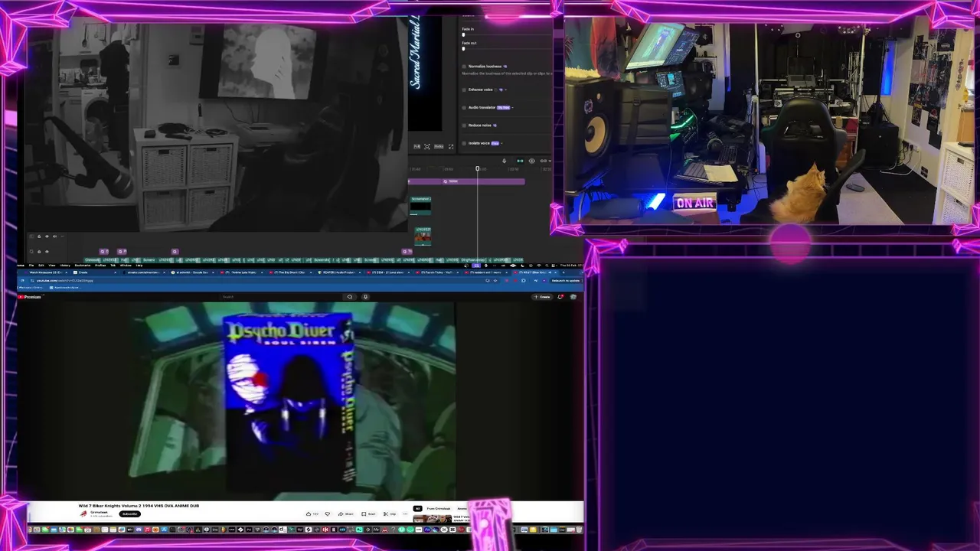Open the History menu in the menu bar
Viewport: 980px width, 551px height.
tap(64, 266)
